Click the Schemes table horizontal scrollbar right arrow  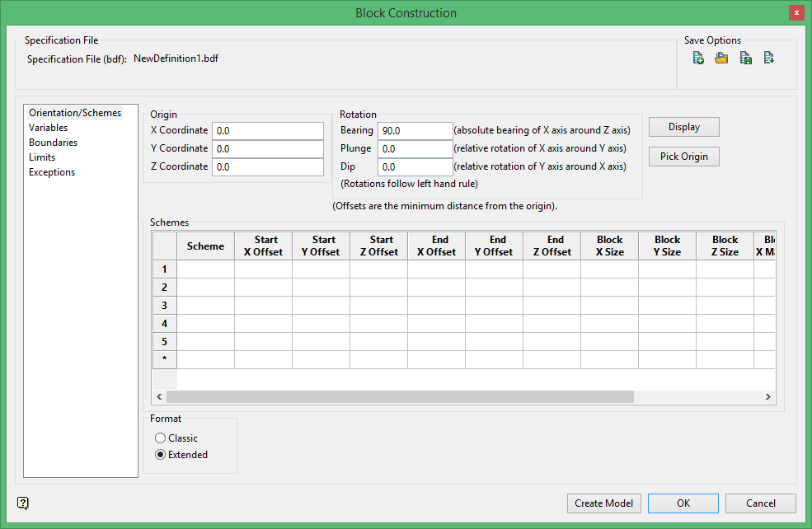767,396
